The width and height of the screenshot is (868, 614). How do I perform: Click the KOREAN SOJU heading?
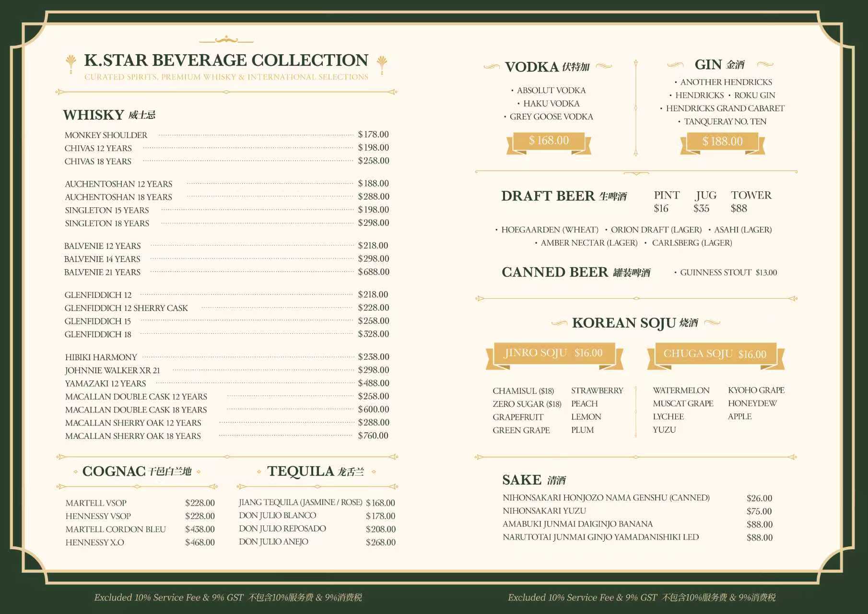(635, 323)
